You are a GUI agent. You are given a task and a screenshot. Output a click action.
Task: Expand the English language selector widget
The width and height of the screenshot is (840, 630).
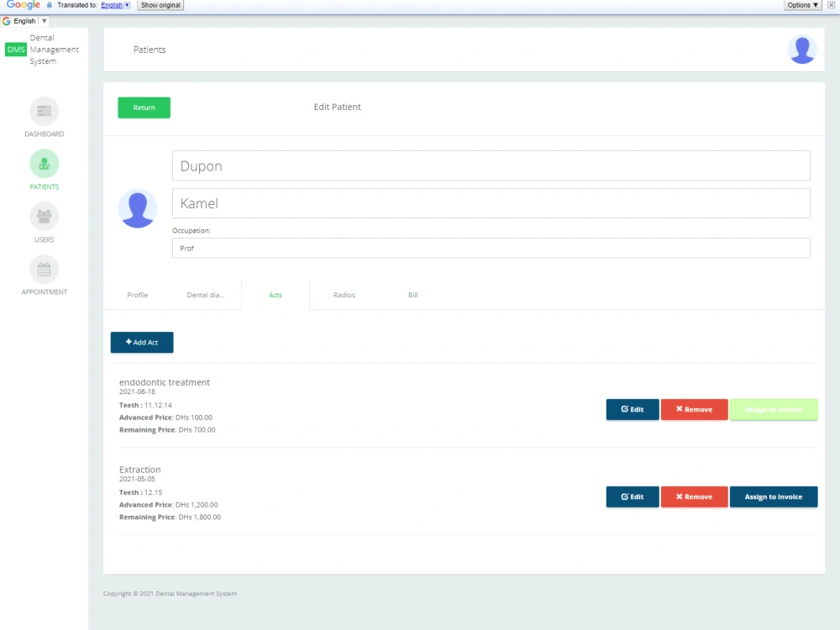pos(25,21)
